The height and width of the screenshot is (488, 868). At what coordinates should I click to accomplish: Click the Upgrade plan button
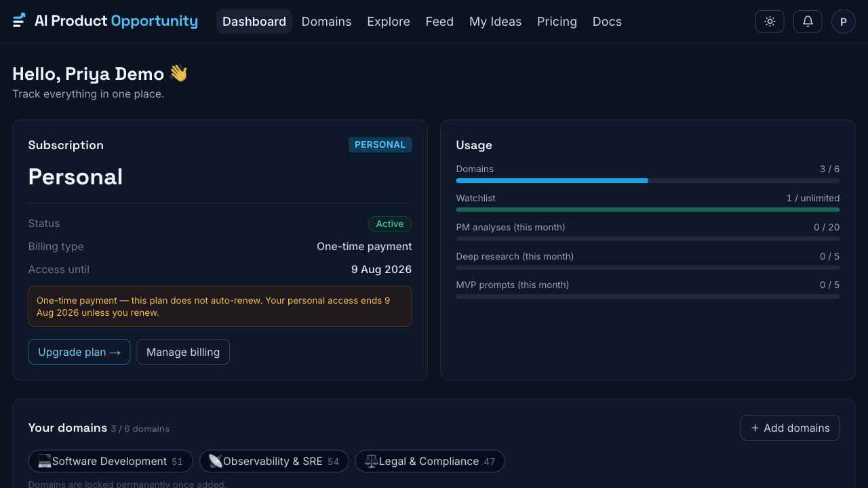79,352
